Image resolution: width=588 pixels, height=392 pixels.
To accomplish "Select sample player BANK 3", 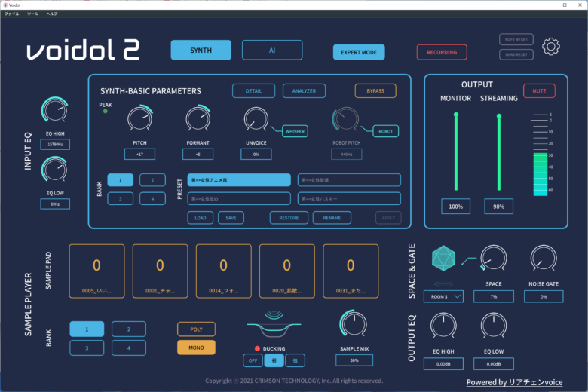I will coord(87,348).
